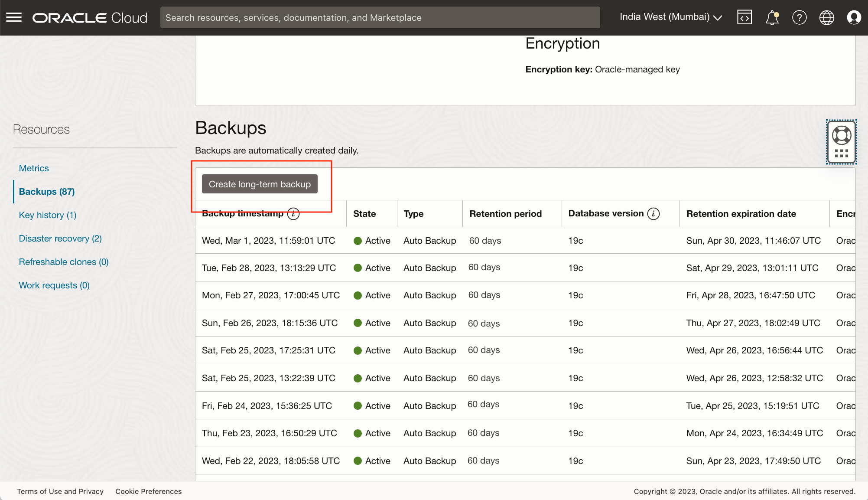Open the Cloud Shell icon
This screenshot has height=500, width=868.
pos(744,17)
